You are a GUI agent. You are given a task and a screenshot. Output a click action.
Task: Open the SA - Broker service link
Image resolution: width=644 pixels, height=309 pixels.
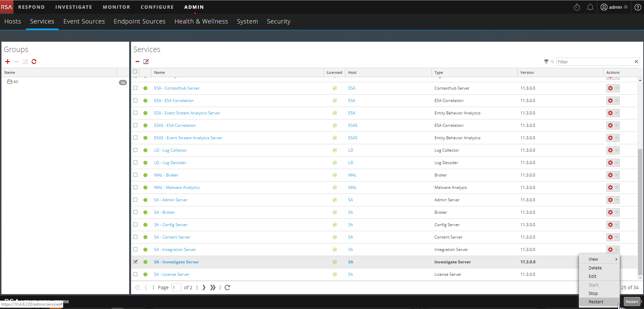tap(164, 212)
